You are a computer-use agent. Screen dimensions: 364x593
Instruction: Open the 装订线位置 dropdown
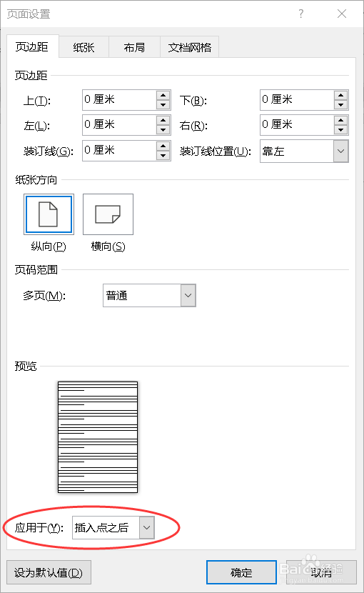pos(340,151)
